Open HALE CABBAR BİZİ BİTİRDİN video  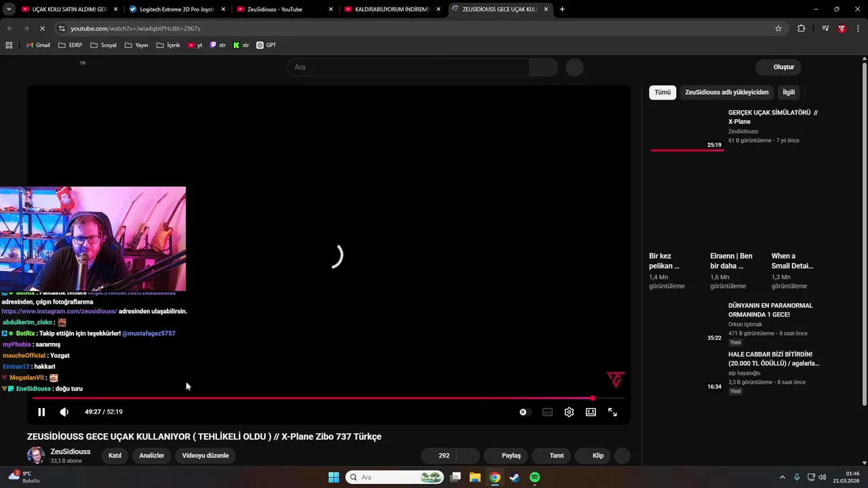coord(774,359)
